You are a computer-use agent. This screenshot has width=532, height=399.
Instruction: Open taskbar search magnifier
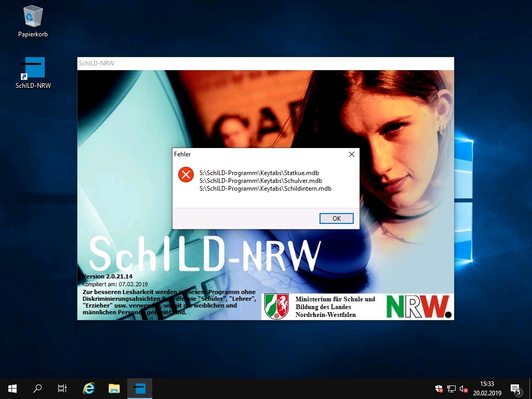click(x=37, y=389)
